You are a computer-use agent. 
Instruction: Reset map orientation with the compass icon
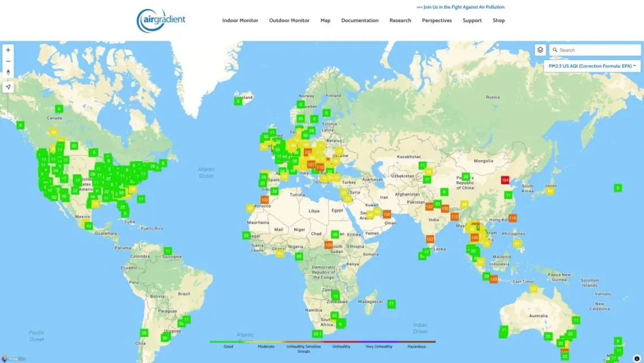(x=8, y=72)
